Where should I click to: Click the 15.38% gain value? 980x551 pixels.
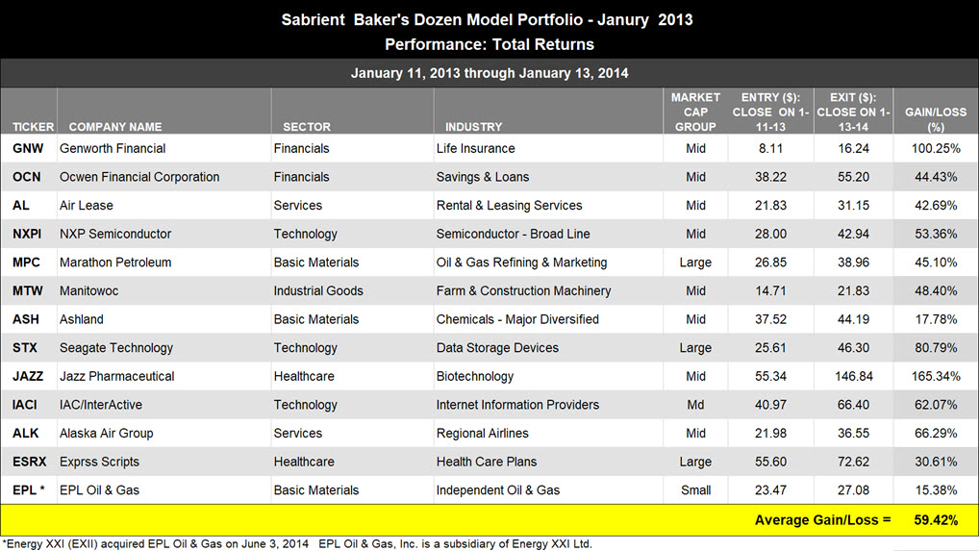pyautogui.click(x=936, y=490)
